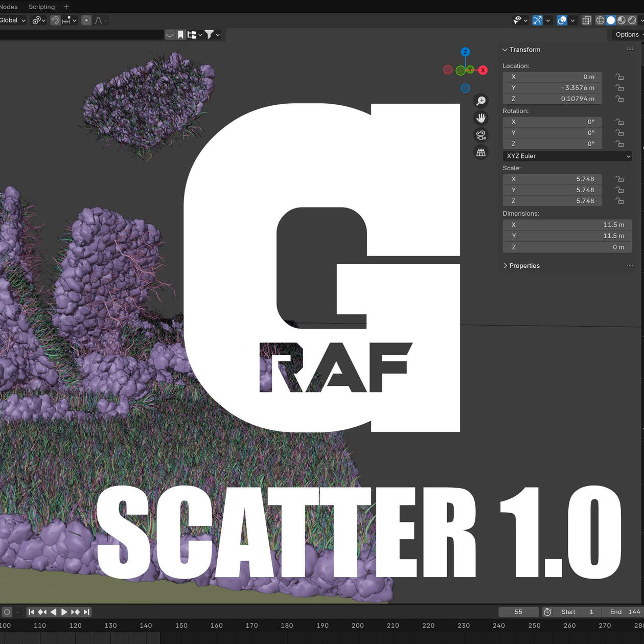644x644 pixels.
Task: Add a new workspace with plus tab
Action: (66, 7)
